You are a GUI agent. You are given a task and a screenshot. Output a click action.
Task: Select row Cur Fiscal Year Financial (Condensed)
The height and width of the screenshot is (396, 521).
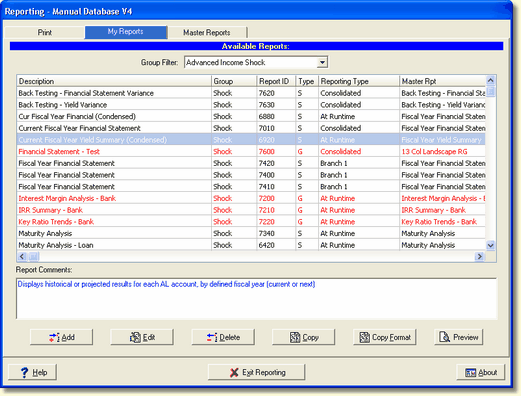click(251, 116)
